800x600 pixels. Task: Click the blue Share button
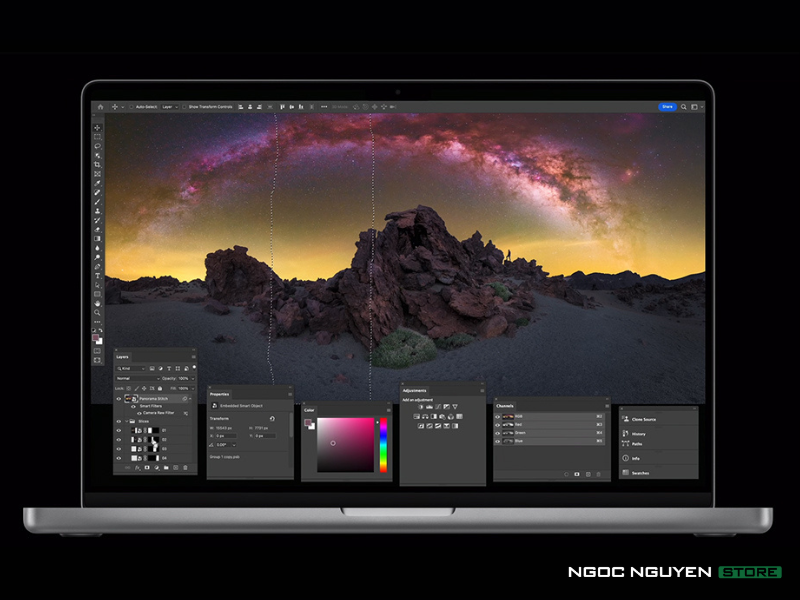point(666,106)
